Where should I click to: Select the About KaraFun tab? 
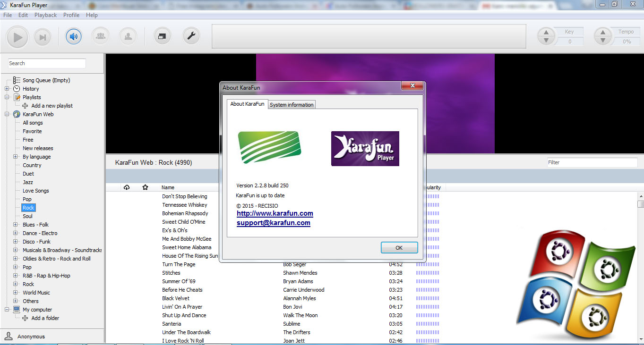(247, 104)
